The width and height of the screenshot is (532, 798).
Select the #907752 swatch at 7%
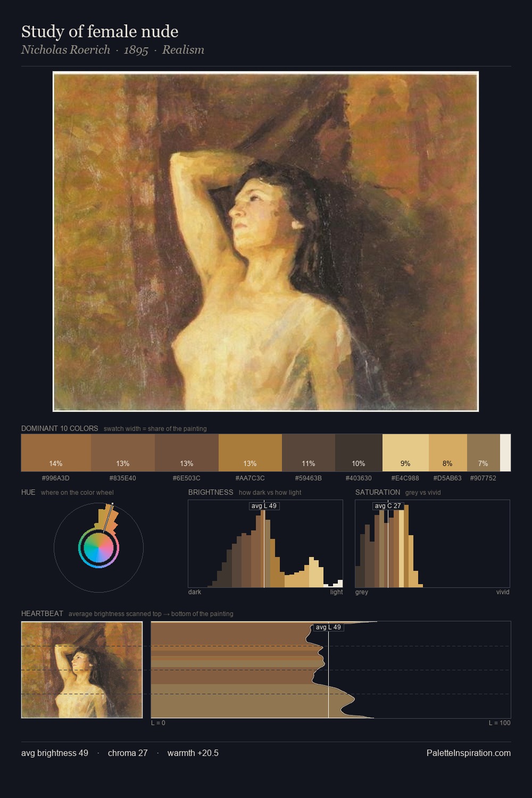click(x=484, y=453)
